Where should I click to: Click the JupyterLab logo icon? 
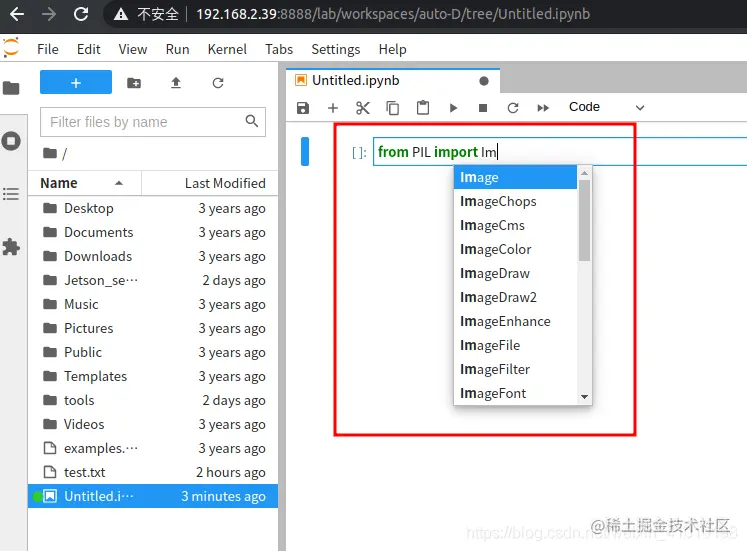point(10,48)
